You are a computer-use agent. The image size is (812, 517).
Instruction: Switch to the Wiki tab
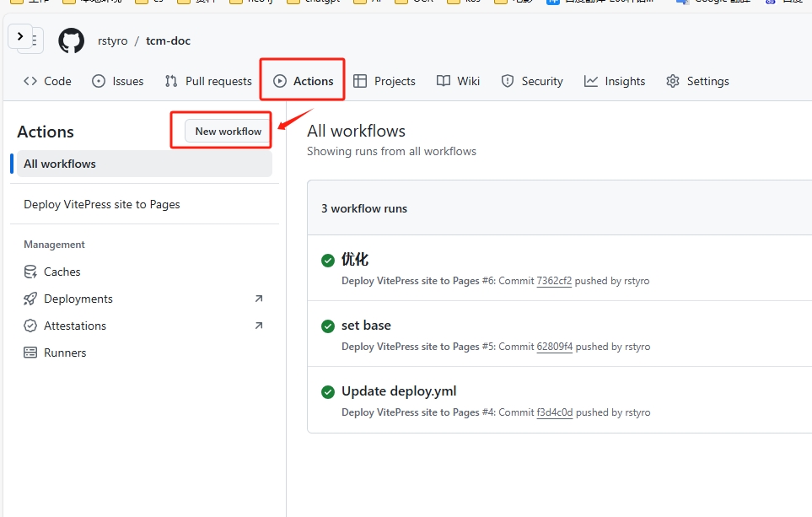pyautogui.click(x=458, y=81)
